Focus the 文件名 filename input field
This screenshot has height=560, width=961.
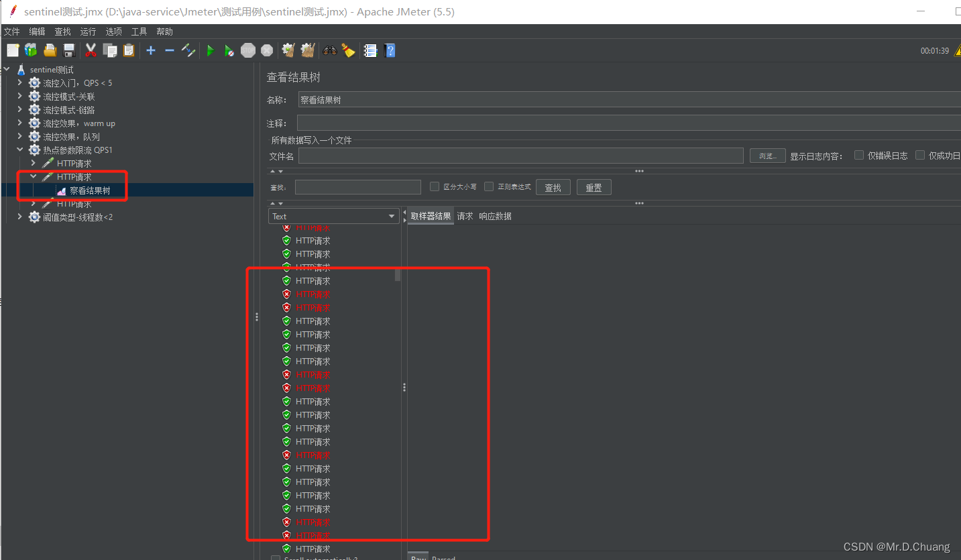coord(520,156)
